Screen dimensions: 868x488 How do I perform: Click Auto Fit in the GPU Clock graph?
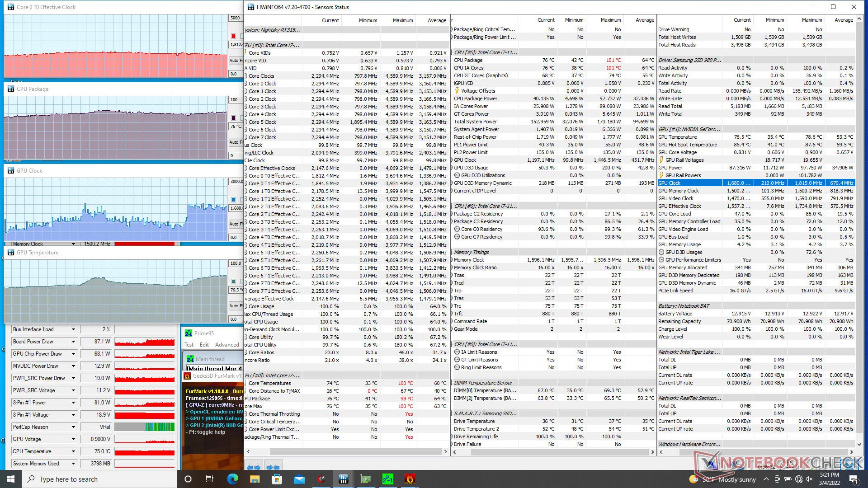pos(236,224)
